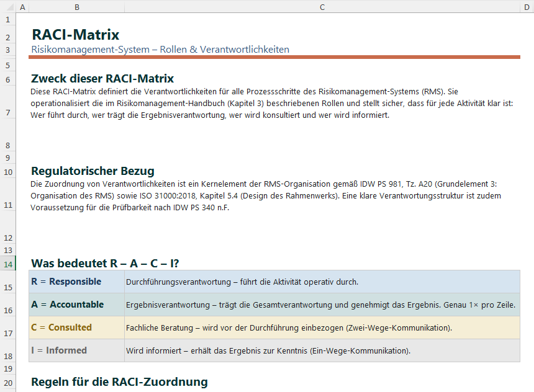
Task: Select column header D
Action: [525, 7]
